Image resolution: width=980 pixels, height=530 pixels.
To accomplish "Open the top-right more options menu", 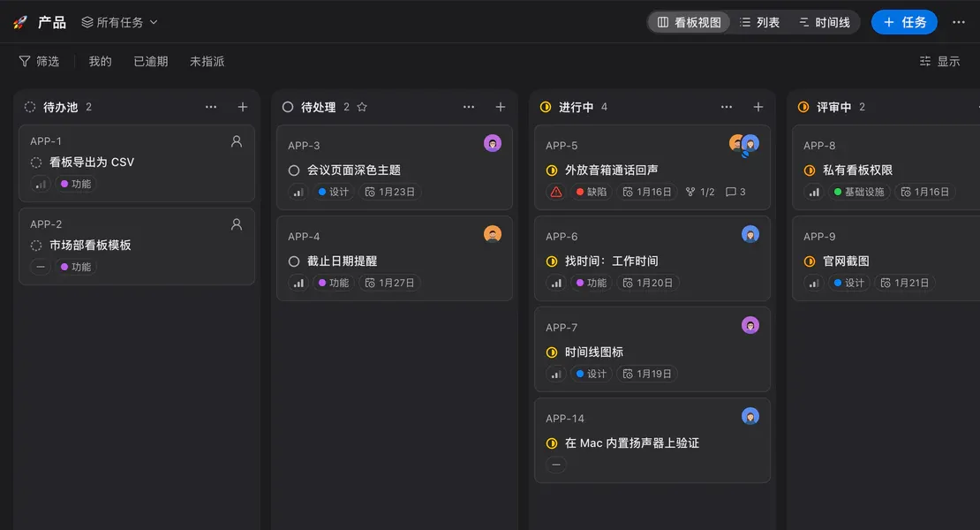I will pyautogui.click(x=958, y=22).
